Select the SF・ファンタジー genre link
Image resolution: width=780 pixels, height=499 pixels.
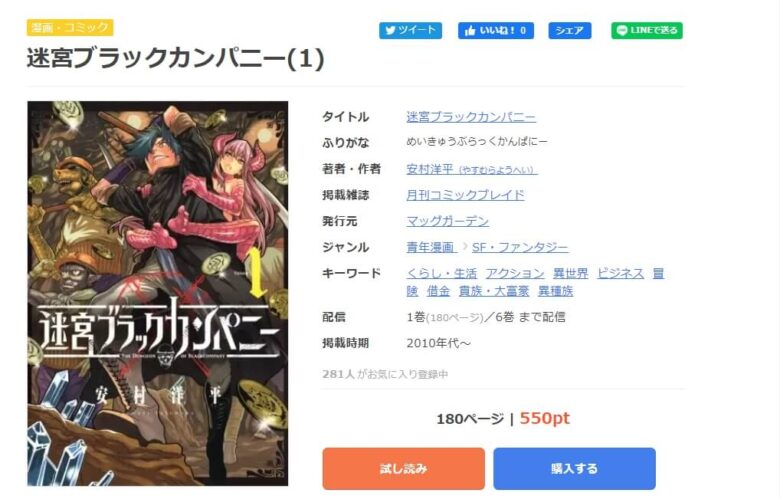click(520, 247)
